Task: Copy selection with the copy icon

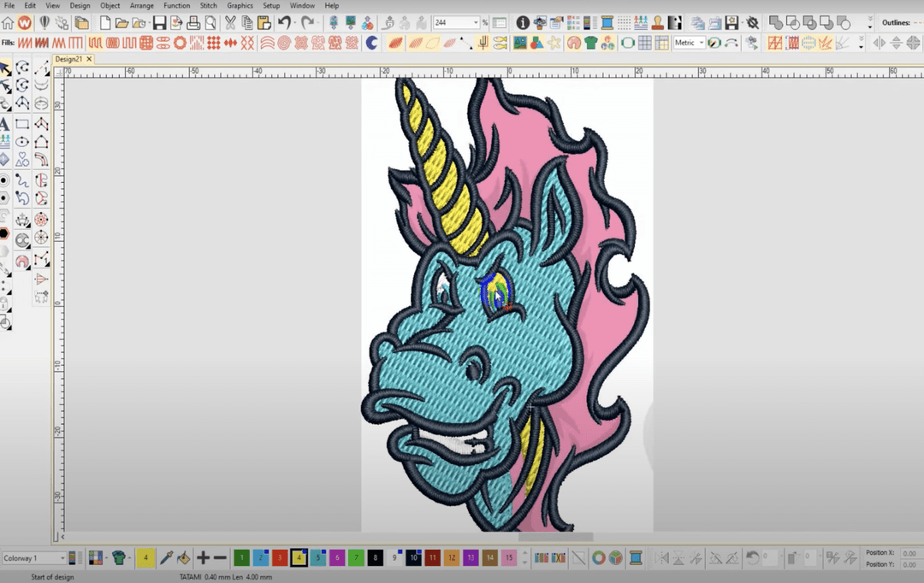Action: [x=247, y=23]
